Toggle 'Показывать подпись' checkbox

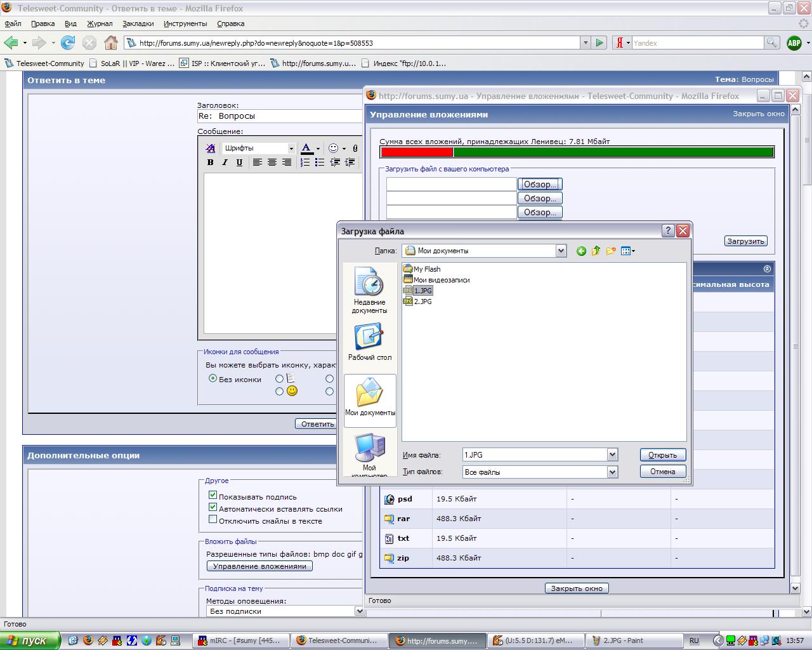tap(213, 495)
